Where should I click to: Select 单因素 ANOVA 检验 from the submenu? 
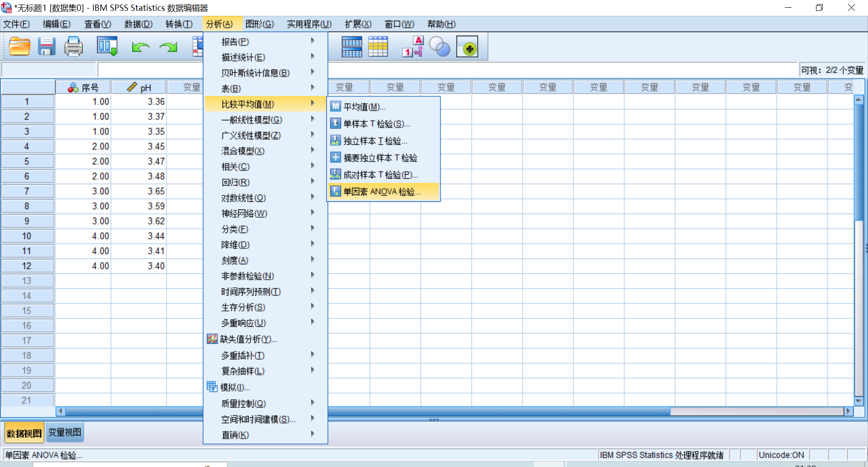coord(382,192)
